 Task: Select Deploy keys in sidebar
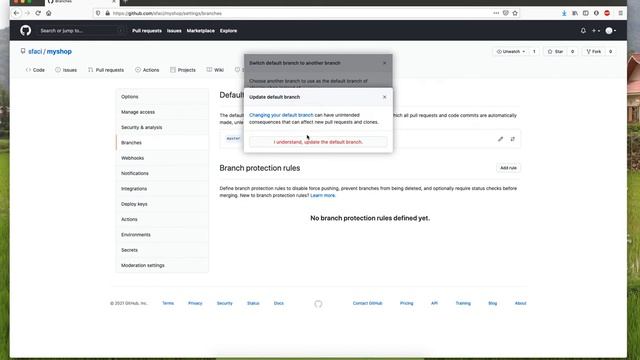point(162,204)
